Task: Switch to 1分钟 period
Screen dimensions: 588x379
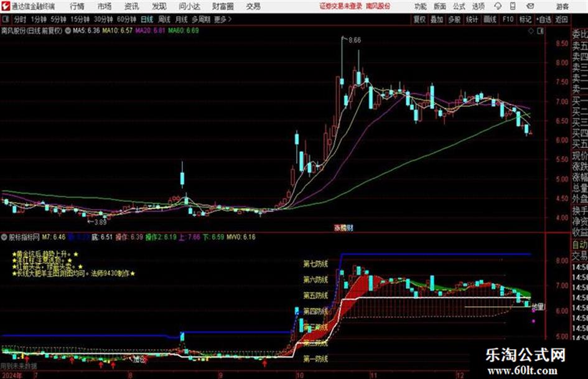Action: [39, 19]
